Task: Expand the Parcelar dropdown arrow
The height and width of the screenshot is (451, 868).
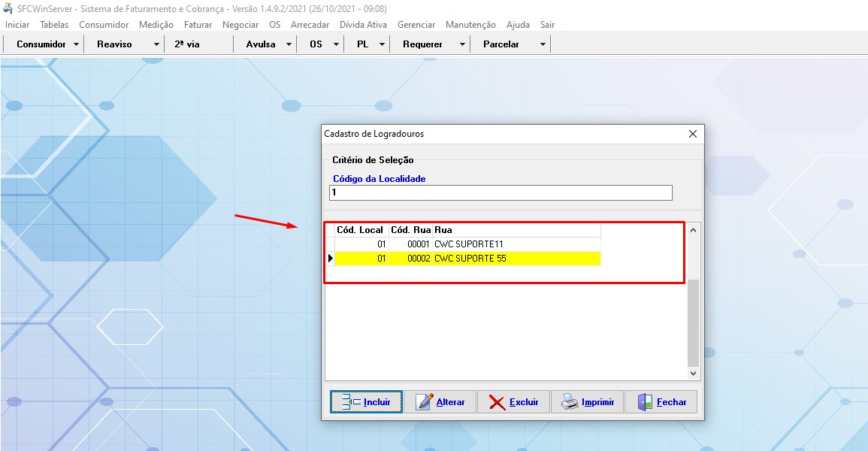Action: coord(543,44)
